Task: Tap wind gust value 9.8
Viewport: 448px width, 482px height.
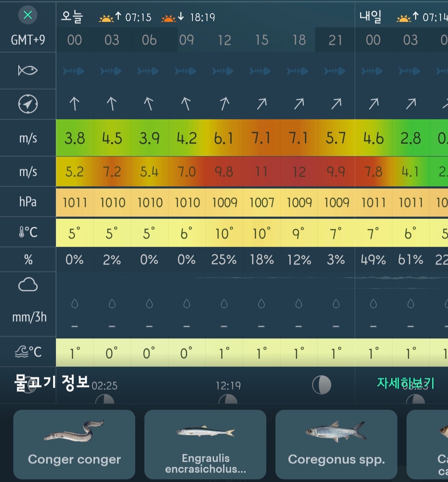Action: 224,172
